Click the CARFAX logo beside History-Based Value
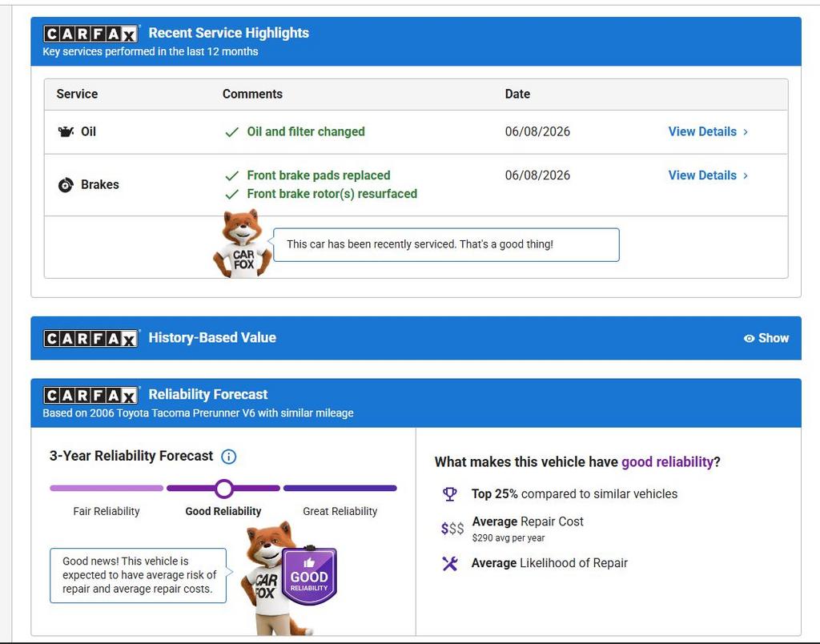Image resolution: width=820 pixels, height=644 pixels. click(91, 339)
